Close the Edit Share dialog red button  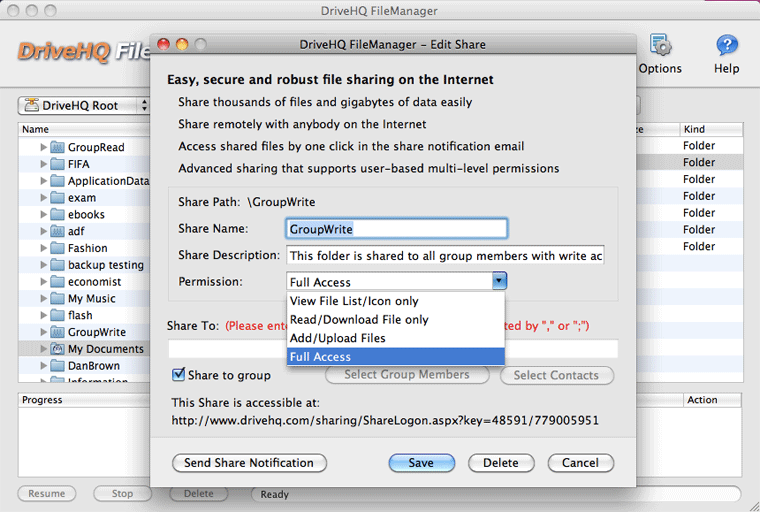(164, 45)
